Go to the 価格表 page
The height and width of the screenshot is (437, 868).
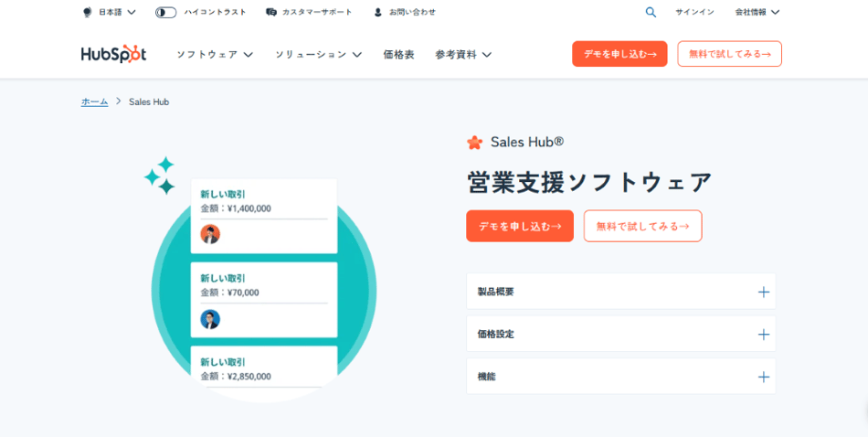(x=398, y=54)
